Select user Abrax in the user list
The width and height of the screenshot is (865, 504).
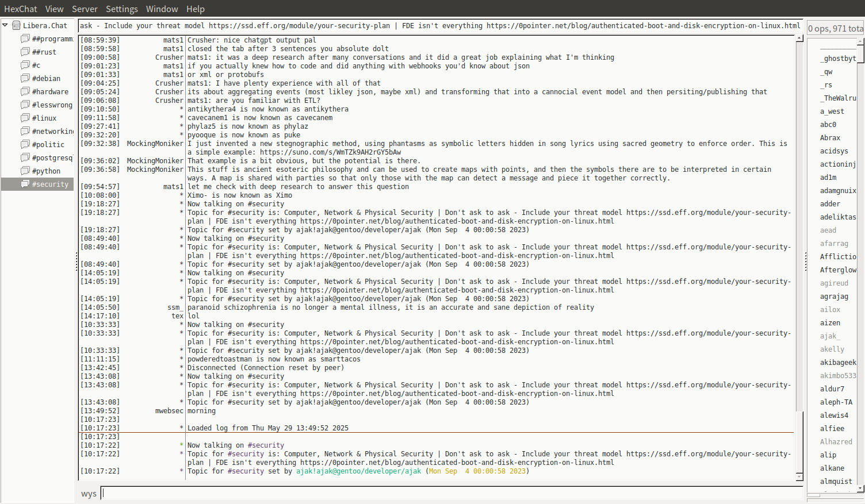[x=830, y=138]
